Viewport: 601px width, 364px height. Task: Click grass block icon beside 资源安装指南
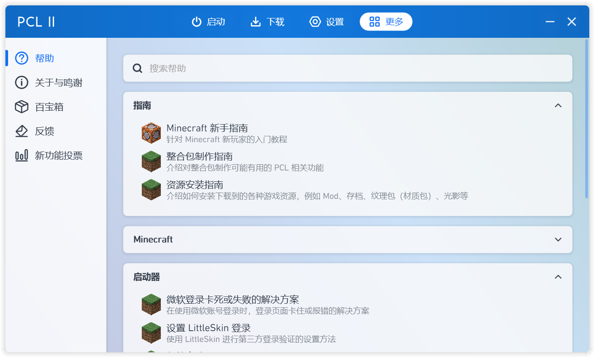[151, 190]
